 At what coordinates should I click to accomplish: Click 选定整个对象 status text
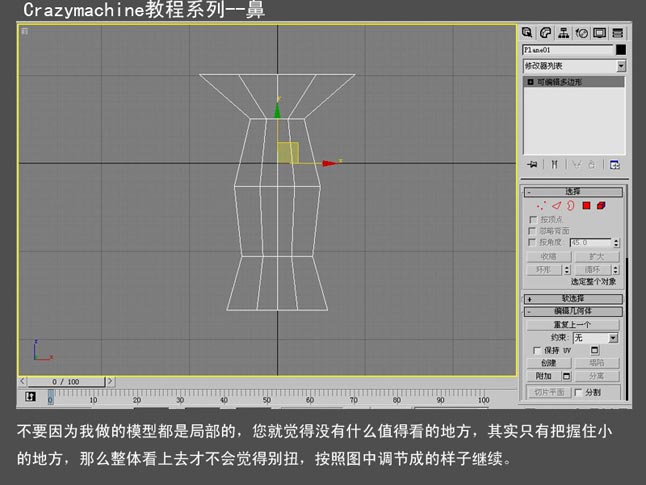(593, 282)
